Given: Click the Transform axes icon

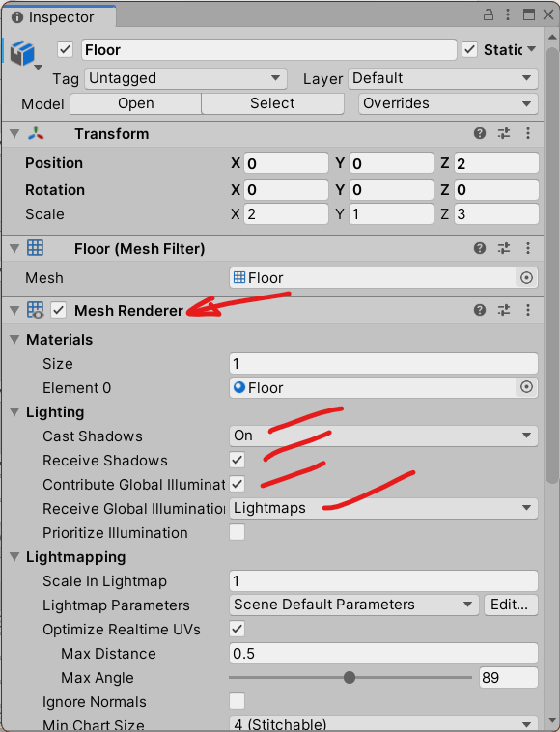Looking at the screenshot, I should pyautogui.click(x=36, y=134).
